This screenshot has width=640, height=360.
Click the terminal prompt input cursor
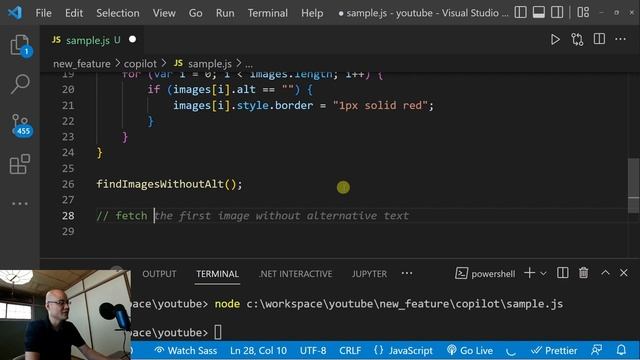pyautogui.click(x=218, y=332)
